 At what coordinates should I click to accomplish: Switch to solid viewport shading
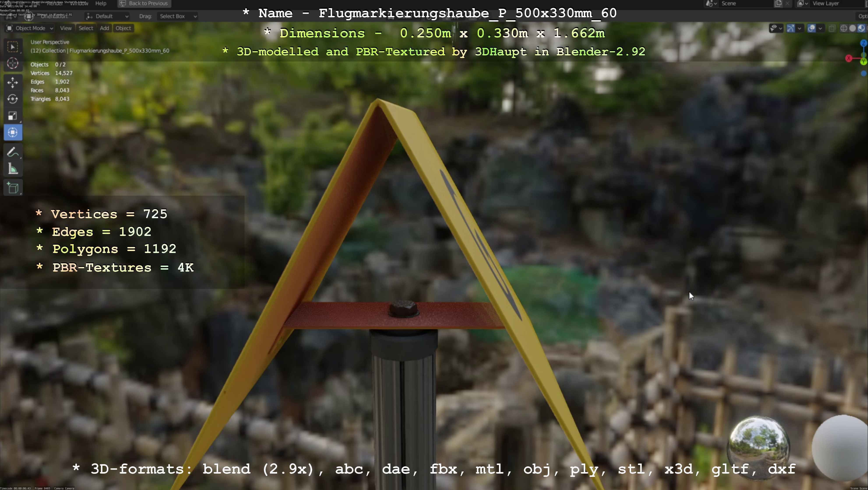coord(852,28)
